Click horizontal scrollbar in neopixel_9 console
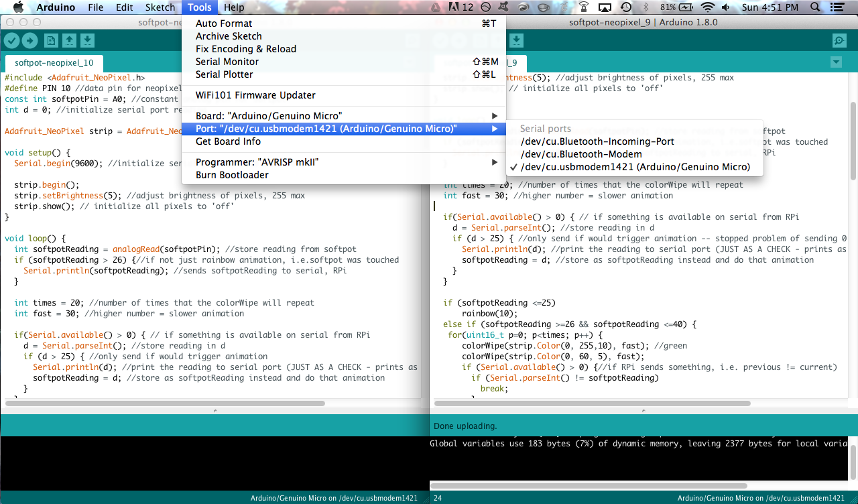The width and height of the screenshot is (858, 504). (589, 485)
